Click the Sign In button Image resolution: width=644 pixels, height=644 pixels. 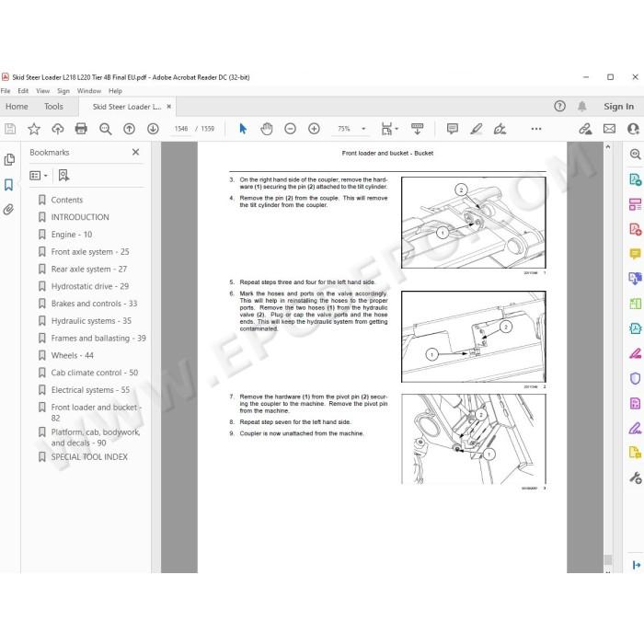(x=618, y=107)
